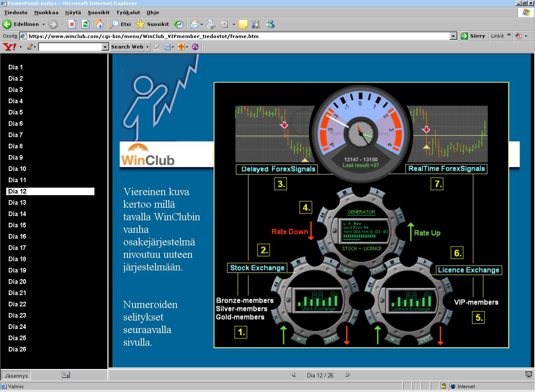535x392 pixels.
Task: Toggle the Jäsennys outline pane button
Action: click(x=16, y=375)
